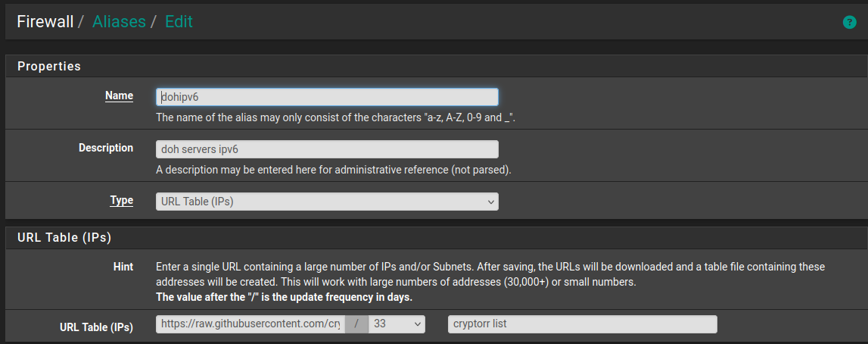
Task: Click the URL Table (IPs) row label
Action: [96, 327]
